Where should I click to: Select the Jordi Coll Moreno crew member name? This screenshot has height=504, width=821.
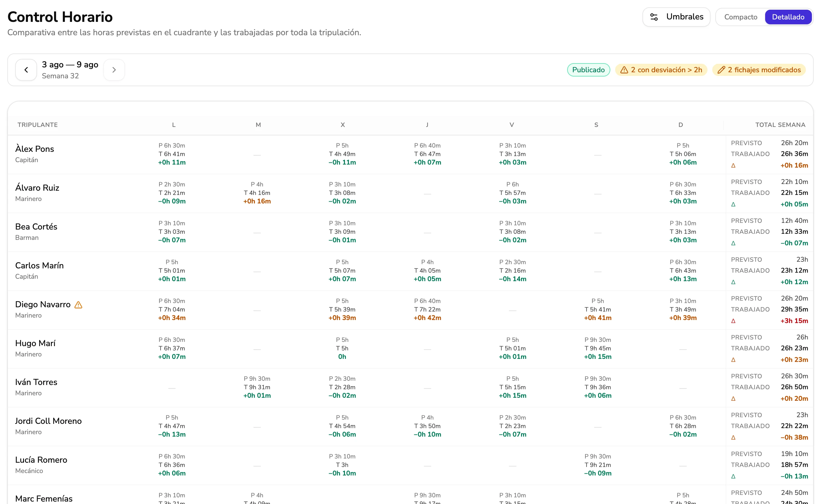48,421
